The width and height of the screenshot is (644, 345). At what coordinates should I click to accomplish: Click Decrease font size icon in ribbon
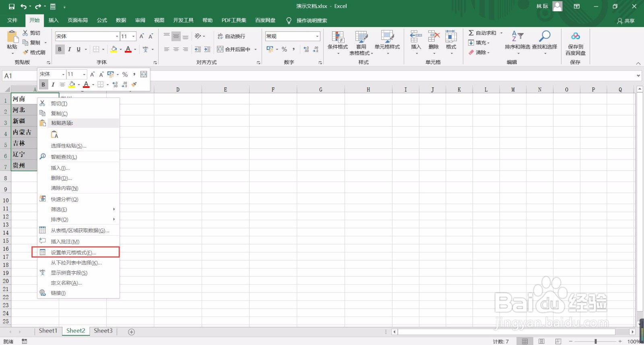click(151, 36)
